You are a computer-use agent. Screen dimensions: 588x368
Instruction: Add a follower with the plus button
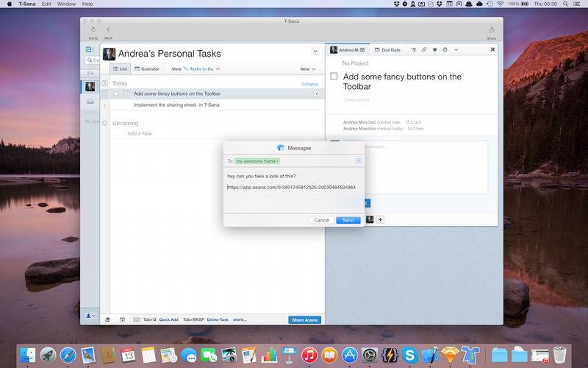[380, 219]
